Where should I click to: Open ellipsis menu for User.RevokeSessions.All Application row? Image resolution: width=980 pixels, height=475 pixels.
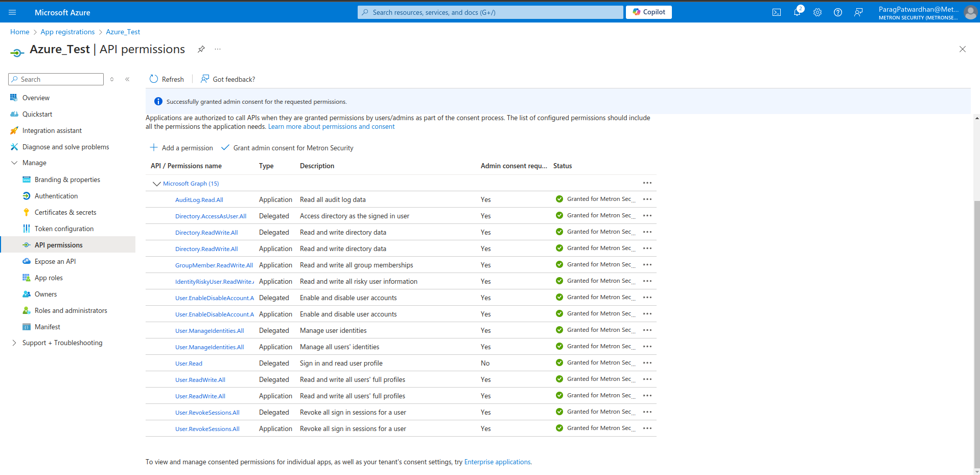647,428
